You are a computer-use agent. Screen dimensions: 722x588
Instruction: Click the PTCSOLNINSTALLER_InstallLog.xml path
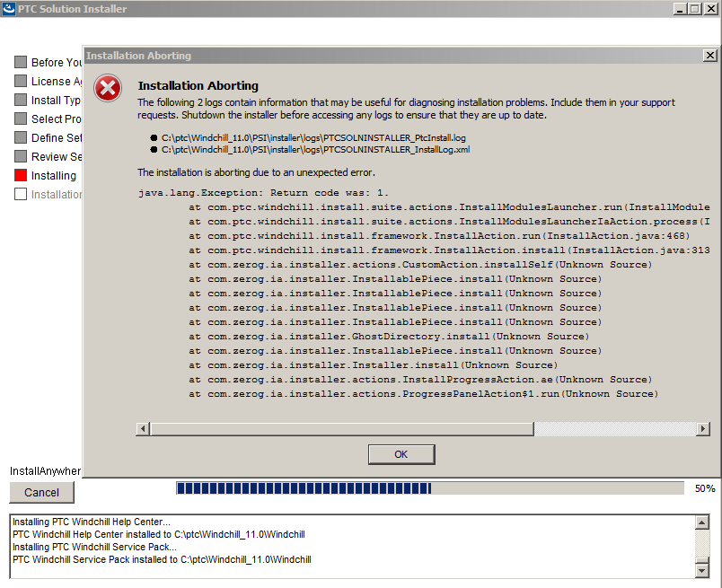click(315, 150)
